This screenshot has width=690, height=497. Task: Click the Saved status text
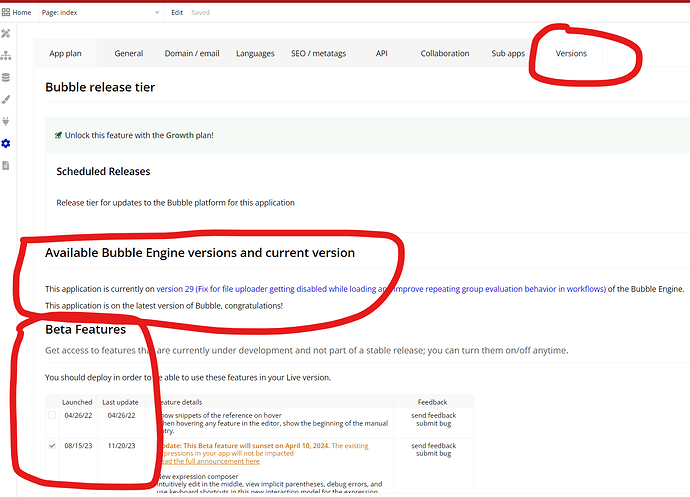point(200,12)
